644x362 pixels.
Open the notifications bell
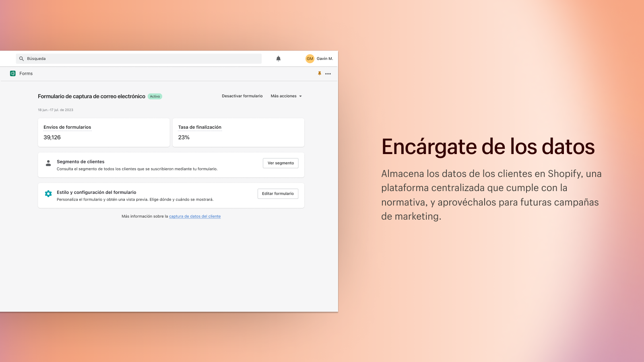pyautogui.click(x=278, y=59)
